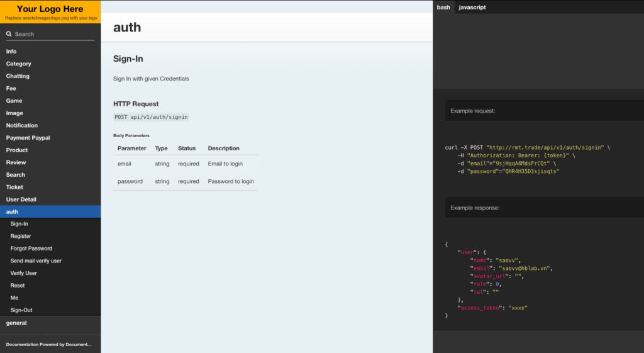Open the Chatting section
This screenshot has width=644, height=353.
pyautogui.click(x=50, y=76)
